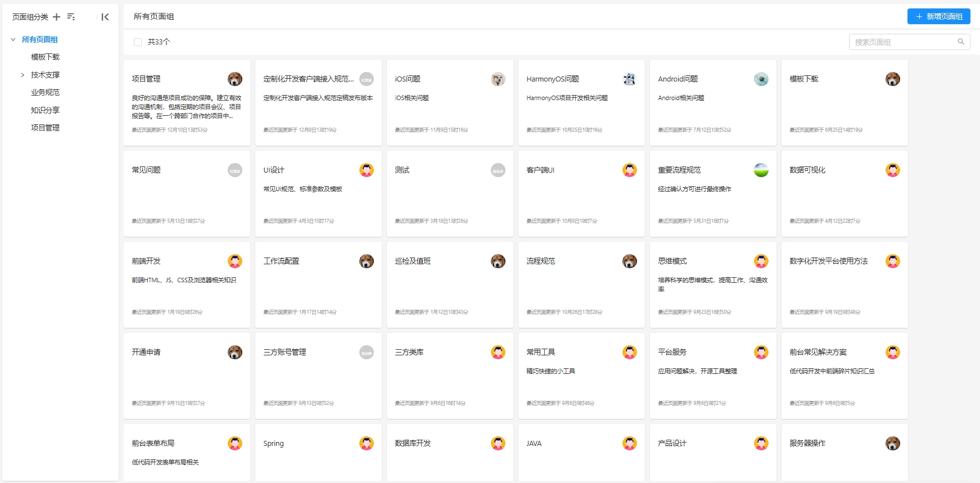
Task: Open the 数据库开发 card
Action: [x=450, y=453]
